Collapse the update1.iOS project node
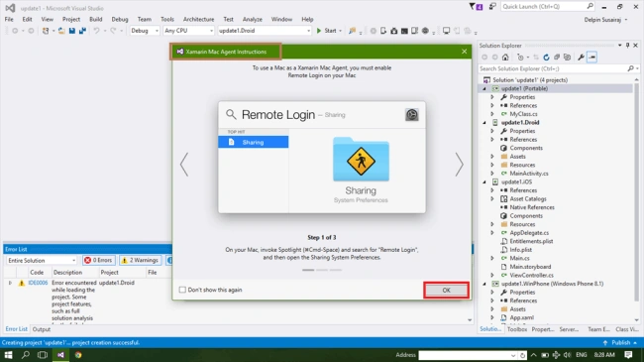The height and width of the screenshot is (362, 644). point(484,181)
